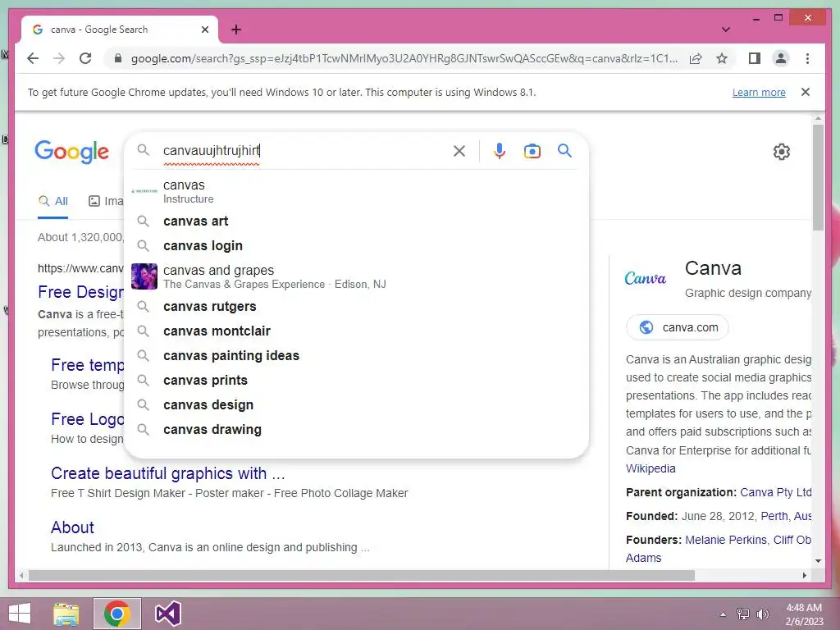Viewport: 840px width, 630px height.
Task: Open Chrome profile avatar menu
Action: [781, 58]
